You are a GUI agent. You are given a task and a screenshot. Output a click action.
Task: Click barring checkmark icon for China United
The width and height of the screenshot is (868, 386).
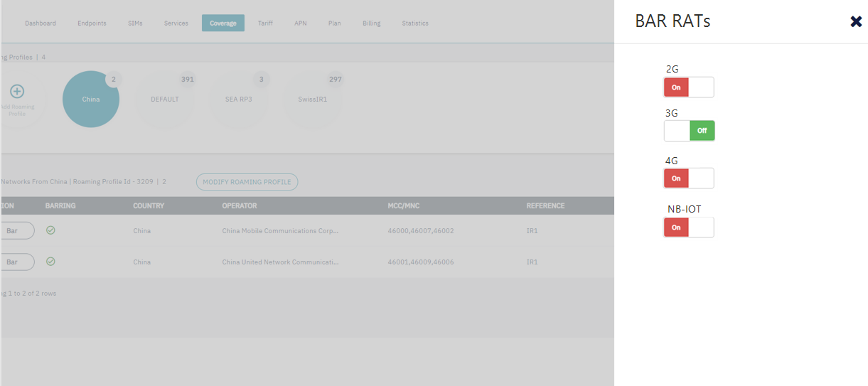(50, 262)
